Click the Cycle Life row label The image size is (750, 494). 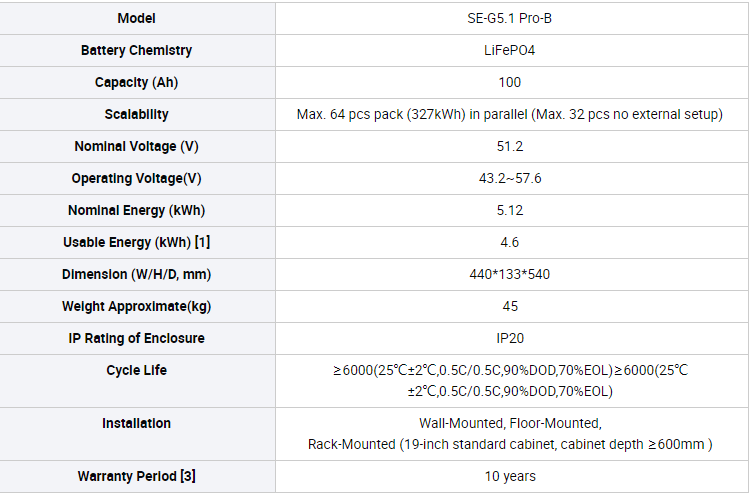coord(136,370)
